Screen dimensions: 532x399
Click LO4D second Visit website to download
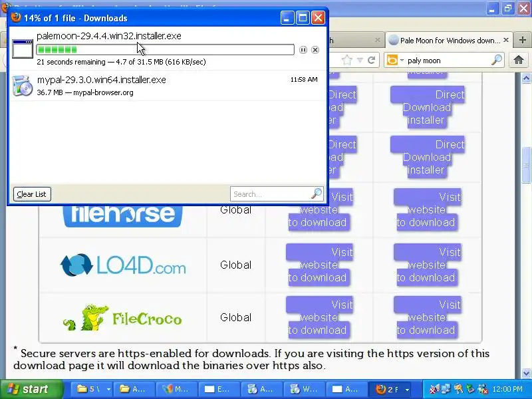click(427, 265)
